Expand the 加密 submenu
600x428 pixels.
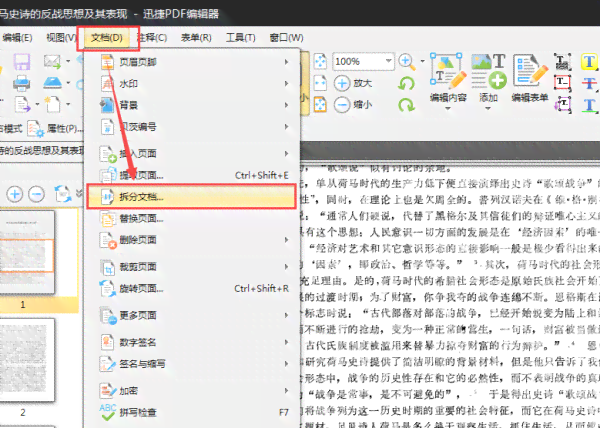point(191,391)
